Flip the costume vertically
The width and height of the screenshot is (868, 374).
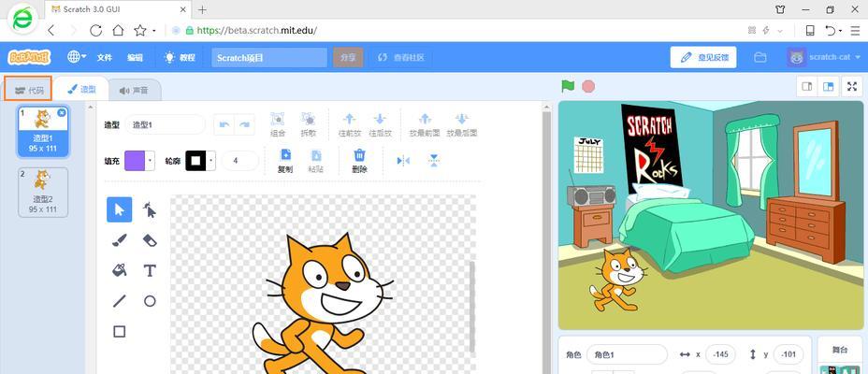434,161
